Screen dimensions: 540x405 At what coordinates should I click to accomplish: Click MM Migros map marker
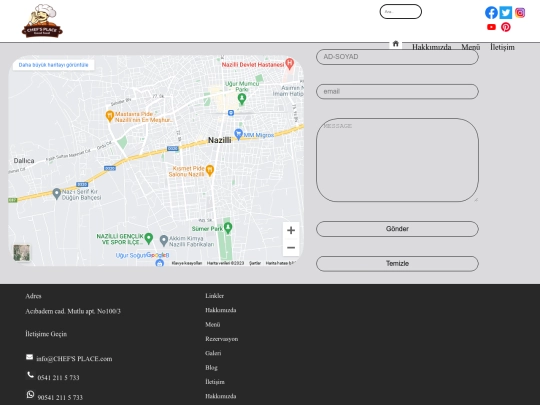pyautogui.click(x=238, y=134)
